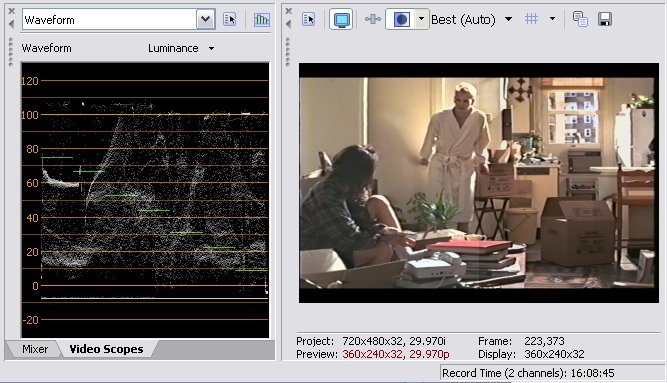667x383 pixels.
Task: Open preview Project Video Properties icon
Action: tap(308, 20)
